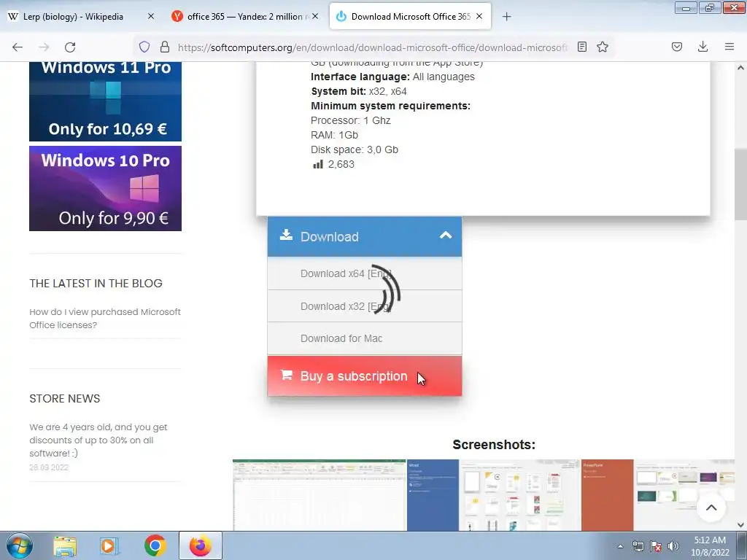747x560 pixels.
Task: Choose Download x64 [Eng] option
Action: tap(365, 273)
